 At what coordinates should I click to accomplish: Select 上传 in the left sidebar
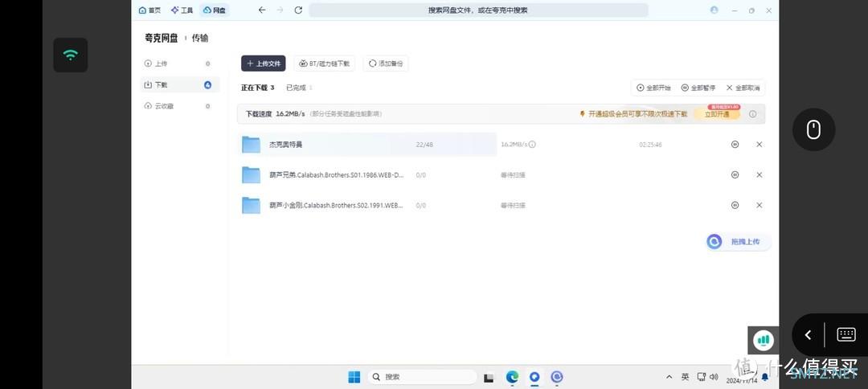pyautogui.click(x=179, y=63)
